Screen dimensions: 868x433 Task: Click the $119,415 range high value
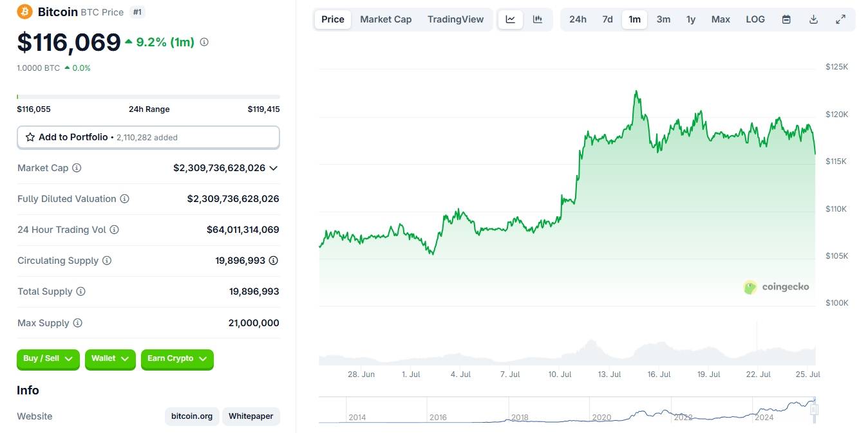(263, 109)
